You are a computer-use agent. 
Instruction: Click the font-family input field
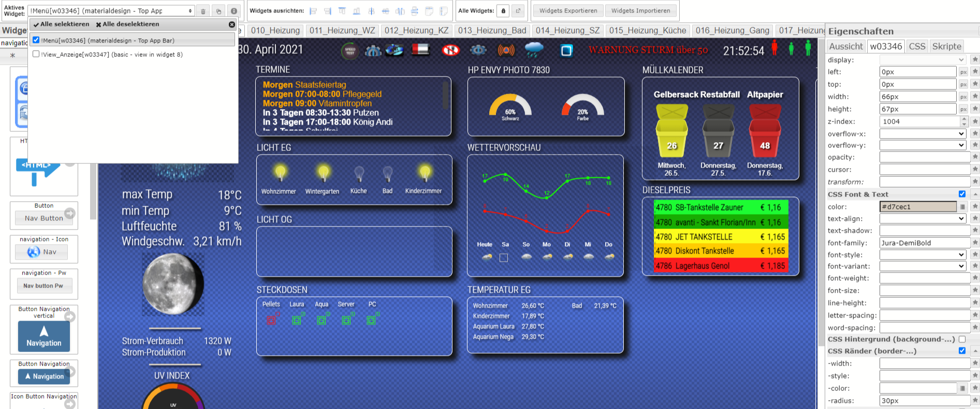[925, 243]
